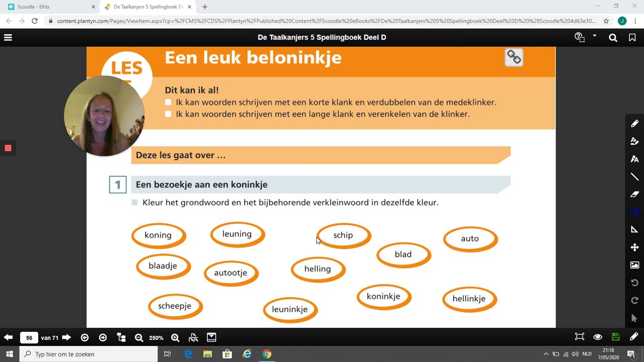Click the Chrome address bar URL
The width and height of the screenshot is (644, 362).
tap(326, 21)
